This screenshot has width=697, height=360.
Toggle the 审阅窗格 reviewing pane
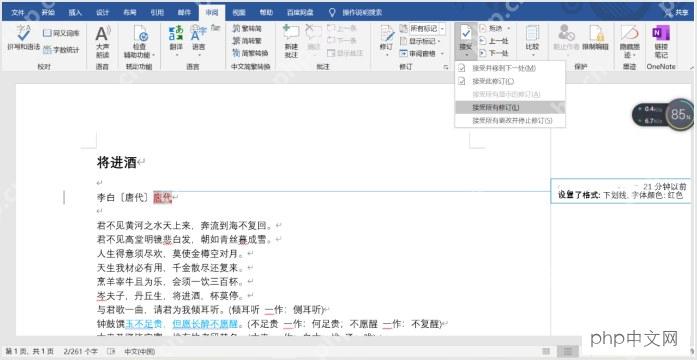(x=417, y=53)
